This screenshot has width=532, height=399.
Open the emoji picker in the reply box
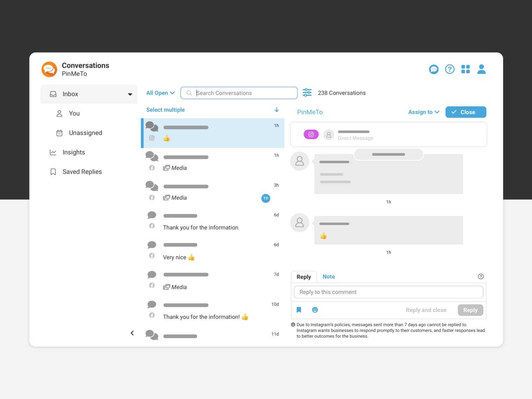tap(315, 310)
